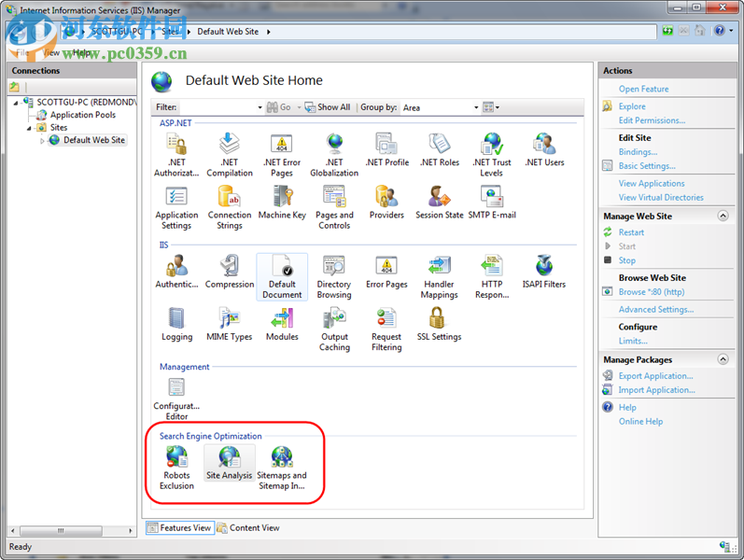Open the MIME Types feature
This screenshot has width=744, height=560.
(230, 324)
